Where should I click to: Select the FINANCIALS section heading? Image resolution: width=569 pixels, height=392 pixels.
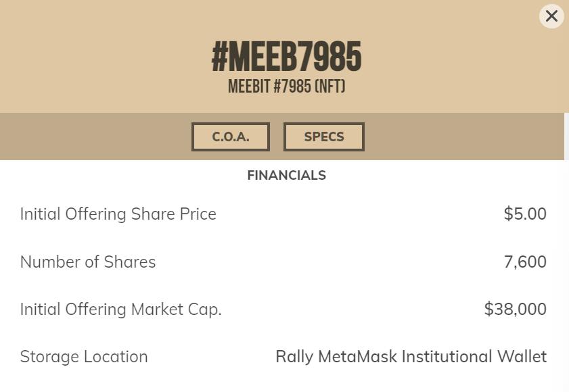click(286, 176)
